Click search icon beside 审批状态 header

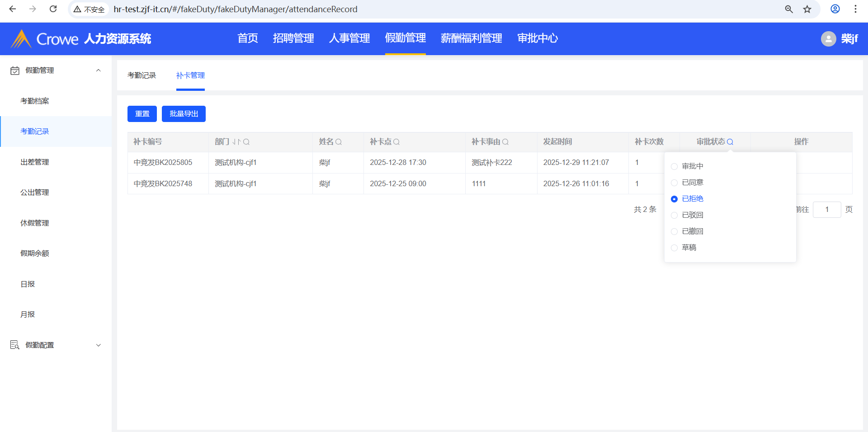730,142
